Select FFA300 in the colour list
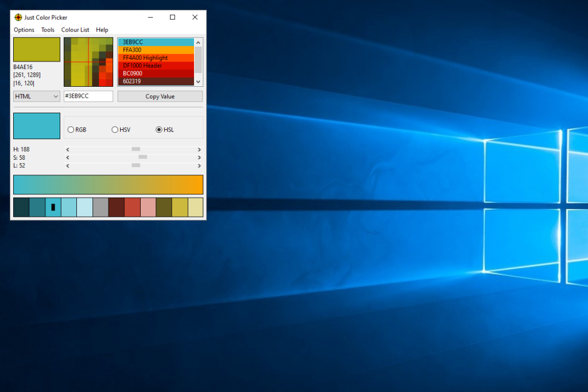Screen dimensions: 588x392 point(156,50)
